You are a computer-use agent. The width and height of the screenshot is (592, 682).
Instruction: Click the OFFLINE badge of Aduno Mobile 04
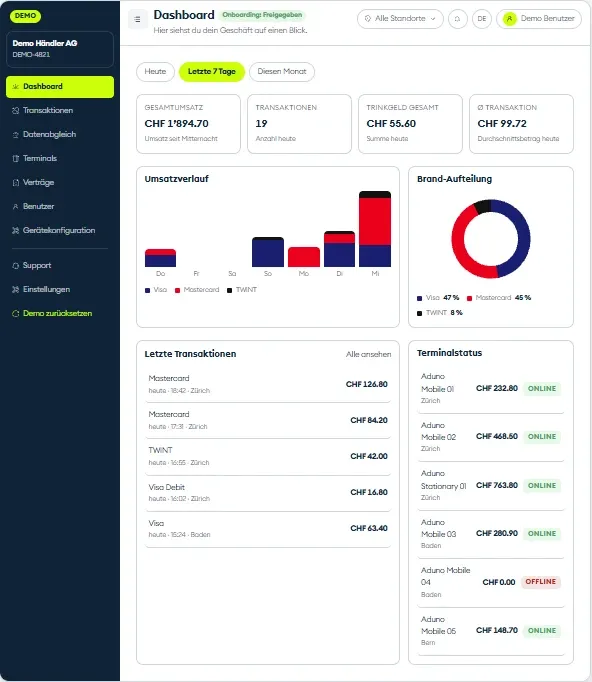541,582
